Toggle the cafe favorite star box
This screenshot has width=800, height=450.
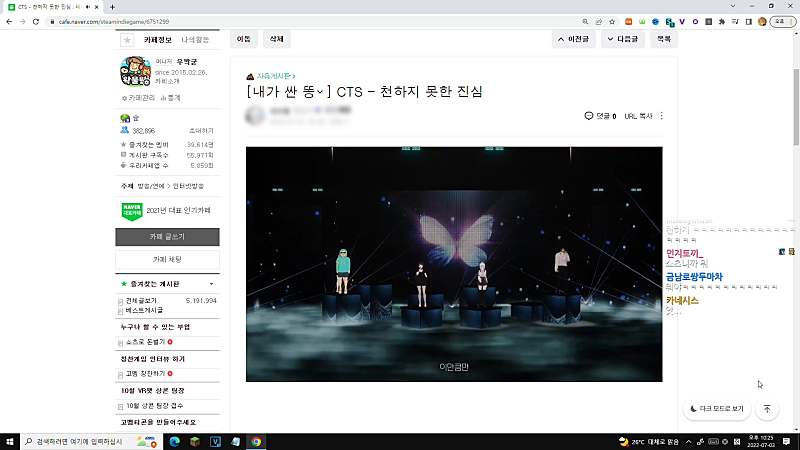(127, 40)
